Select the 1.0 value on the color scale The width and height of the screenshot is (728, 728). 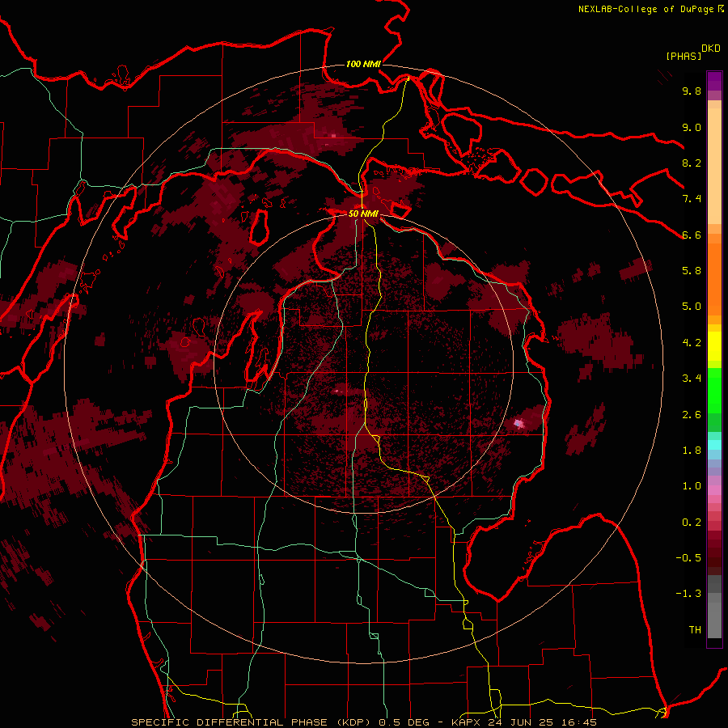pos(692,486)
